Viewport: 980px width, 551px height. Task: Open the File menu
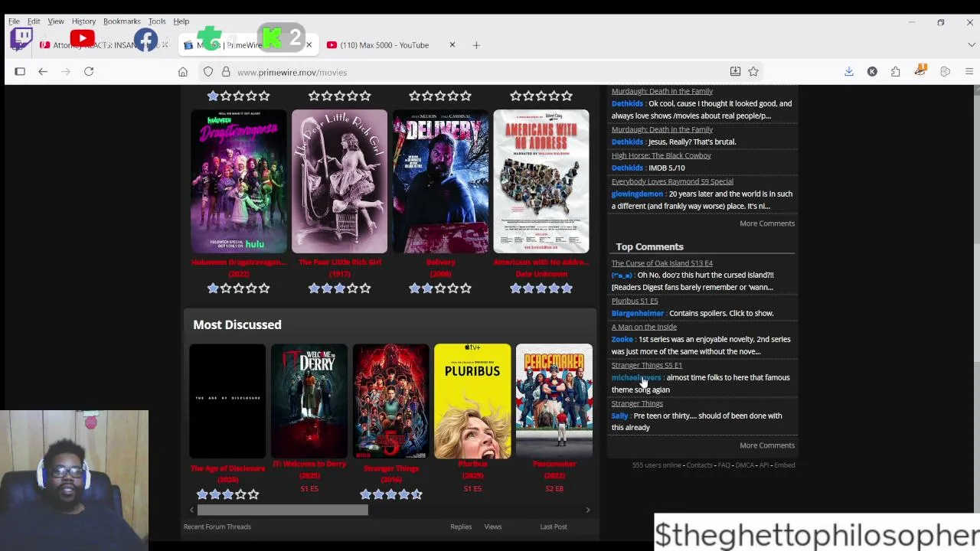[x=14, y=21]
